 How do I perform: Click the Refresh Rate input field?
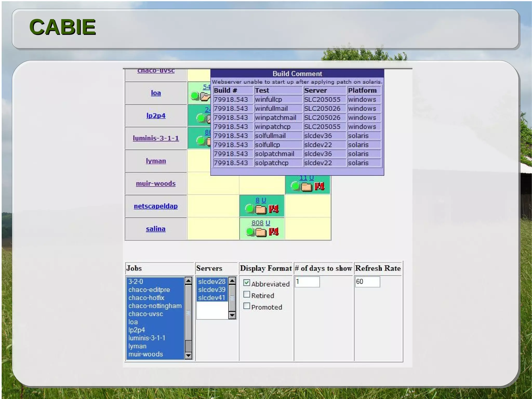coord(367,282)
